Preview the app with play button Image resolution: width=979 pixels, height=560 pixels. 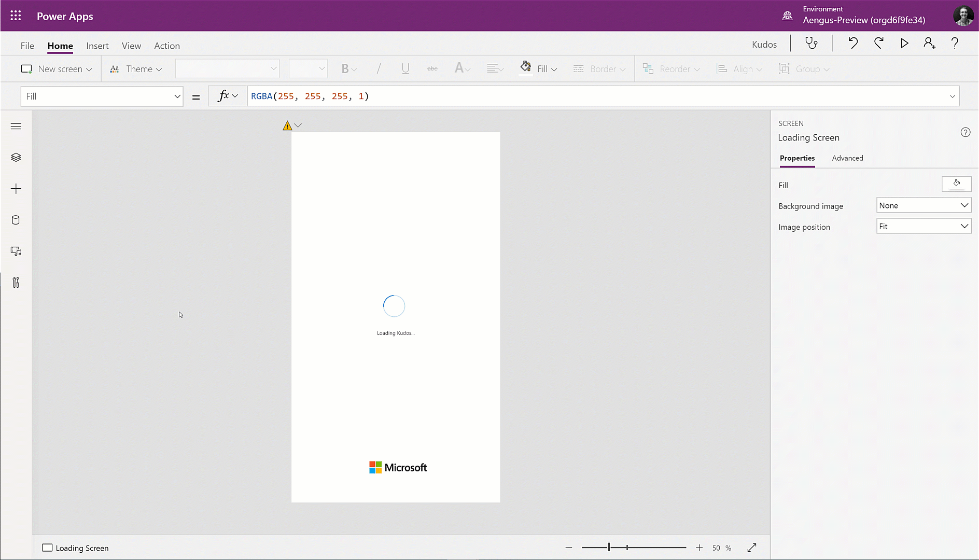(x=904, y=44)
